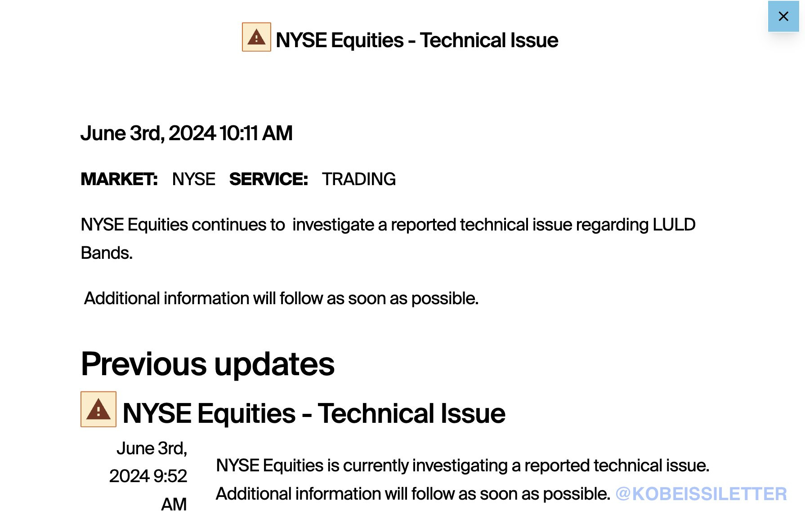Click the "Previous updates" heading
805x532 pixels.
208,364
